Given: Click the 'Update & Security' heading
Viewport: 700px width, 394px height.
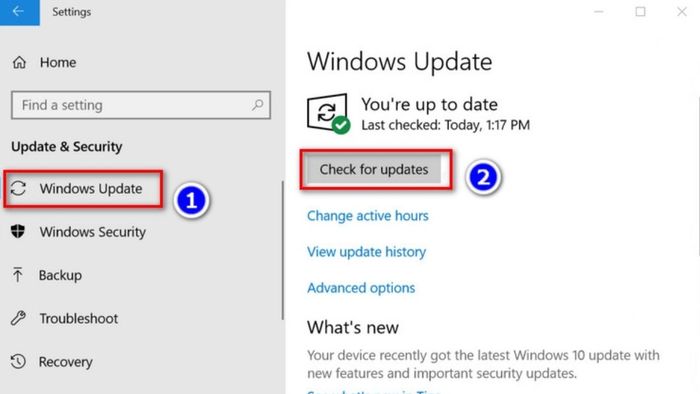Looking at the screenshot, I should point(67,147).
